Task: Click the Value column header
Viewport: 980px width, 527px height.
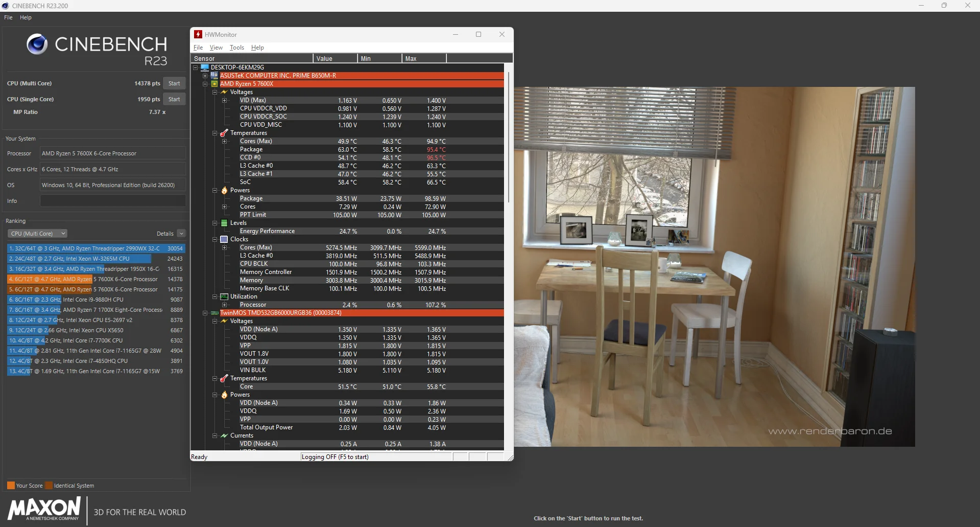Action: click(335, 58)
